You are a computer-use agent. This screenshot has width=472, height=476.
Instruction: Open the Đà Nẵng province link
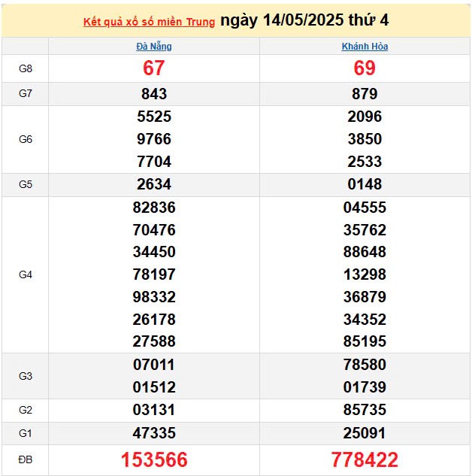[154, 46]
